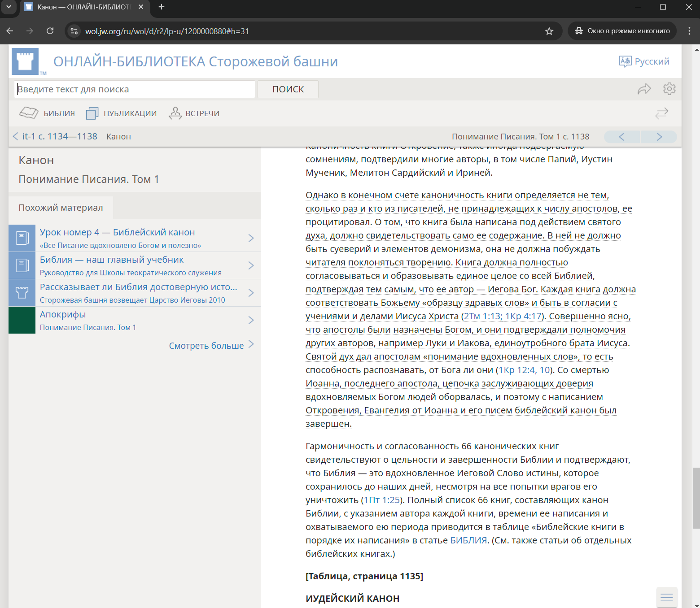This screenshot has width=700, height=608.
Task: Click the tower icon beside Рассказывает ли Библия
Action: coord(22,293)
